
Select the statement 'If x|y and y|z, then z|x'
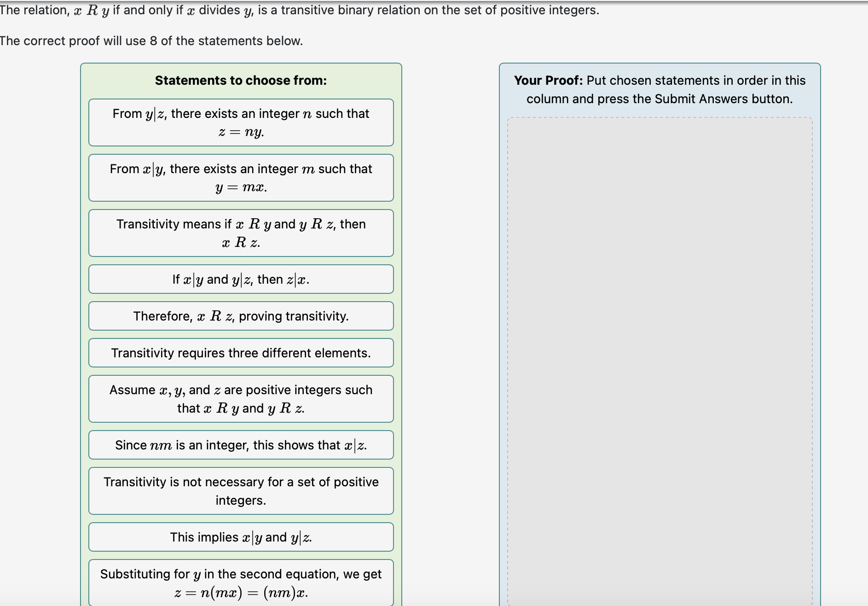tap(241, 279)
